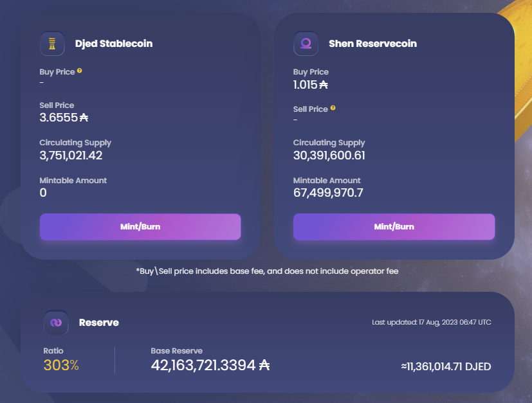
Task: Click the Shen Mintable Amount label
Action: pos(327,181)
